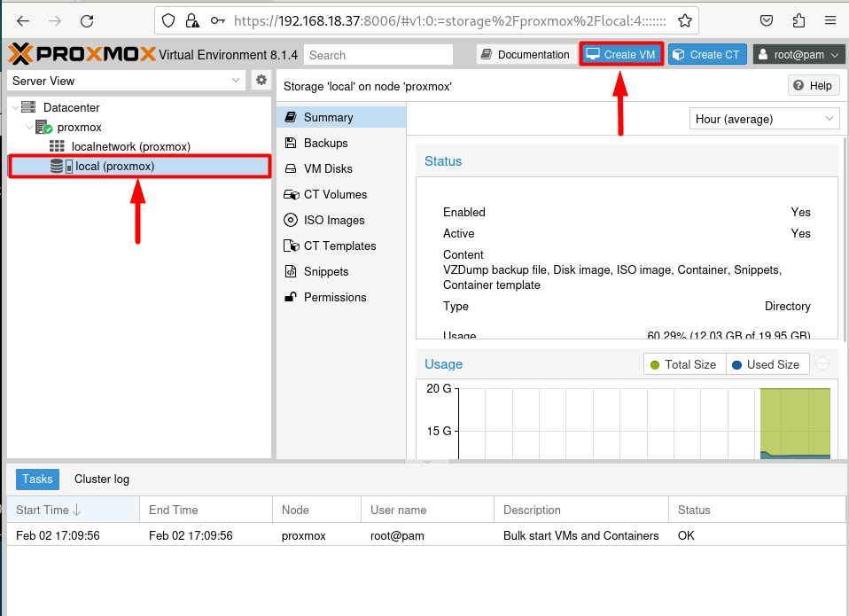Click Datacenter server icon in tree
Viewport: 849px width, 616px height.
coord(28,107)
